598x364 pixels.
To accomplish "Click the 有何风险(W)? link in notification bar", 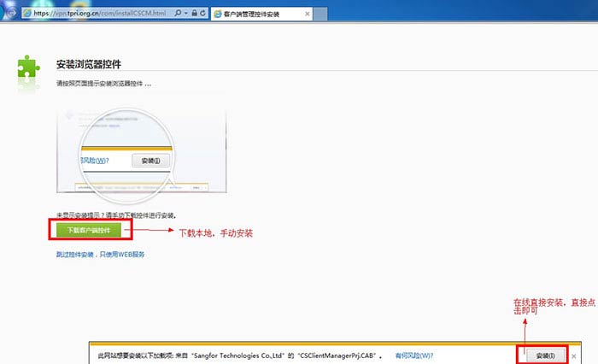I will tap(414, 354).
